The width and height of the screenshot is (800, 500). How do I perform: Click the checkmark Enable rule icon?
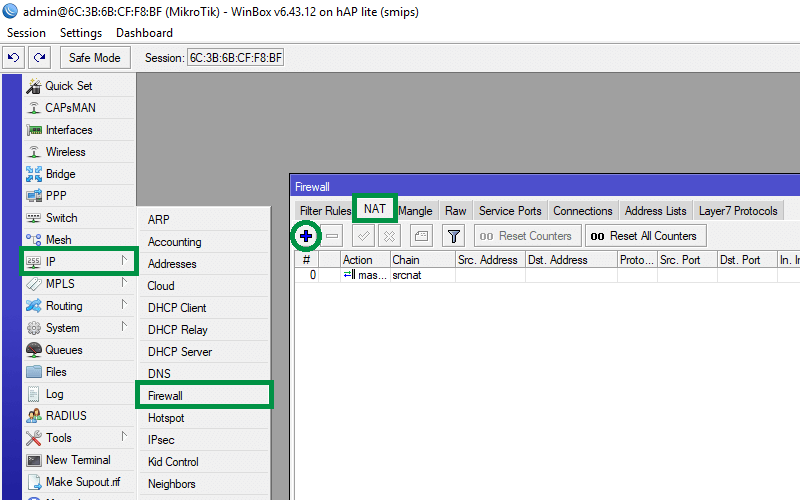[x=363, y=236]
